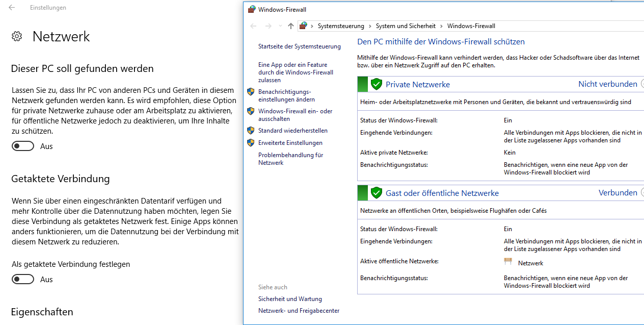The height and width of the screenshot is (325, 644).
Task: Open Windows-Firewall ein- oder ausschalten link
Action: (x=295, y=115)
